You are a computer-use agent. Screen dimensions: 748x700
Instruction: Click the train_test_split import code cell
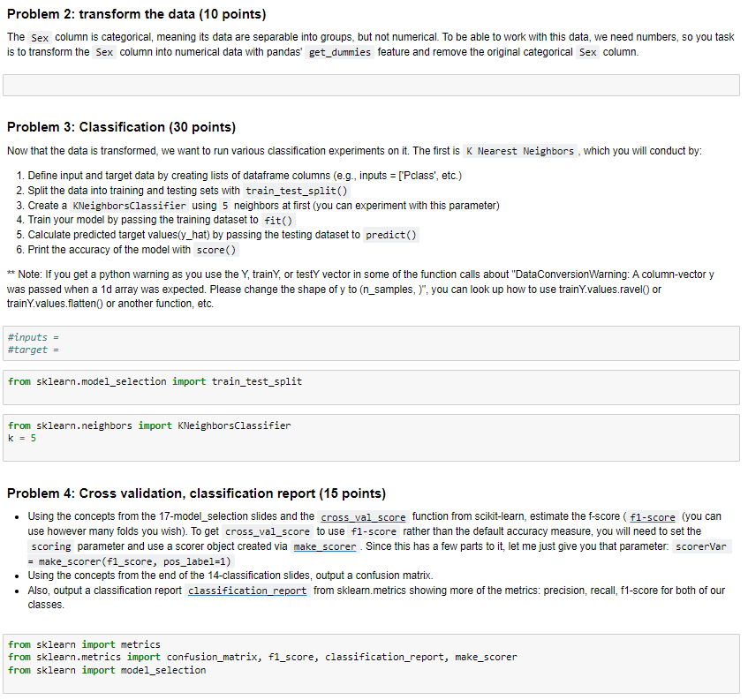(x=371, y=388)
